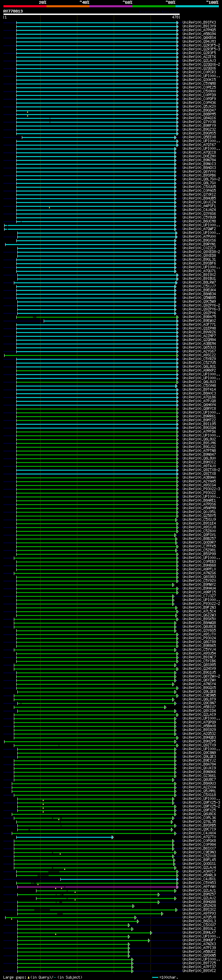Click the orange ~40% legend color bar
Viewport: 222px width, 980px height.
pos(68,6)
